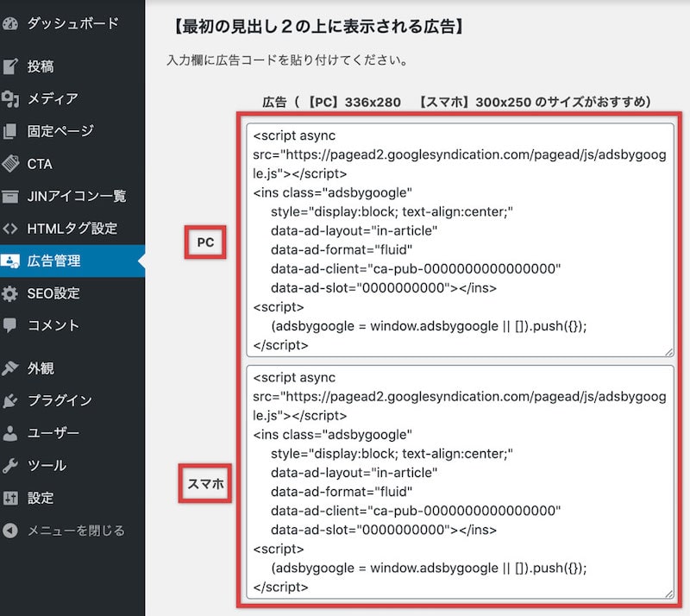
Task: Click the 設定 sliders icon
Action: point(9,498)
